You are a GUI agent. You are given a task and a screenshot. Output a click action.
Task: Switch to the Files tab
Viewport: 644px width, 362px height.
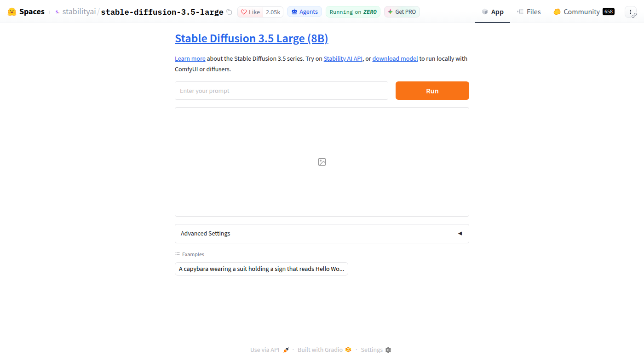point(529,12)
